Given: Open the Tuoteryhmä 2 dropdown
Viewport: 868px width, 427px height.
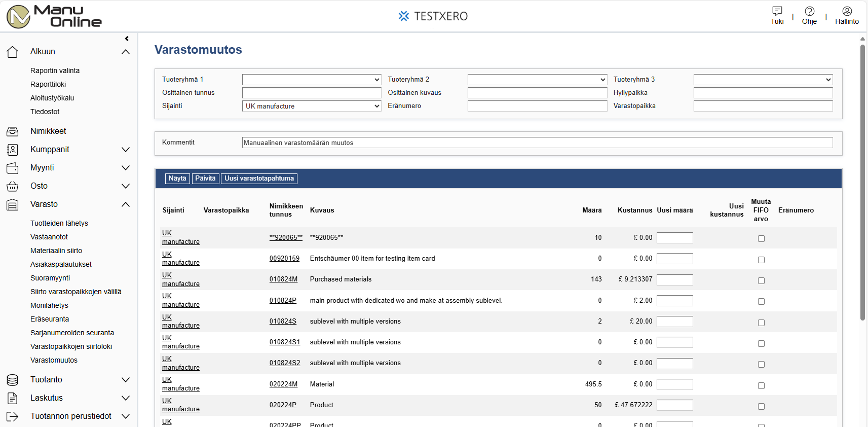Looking at the screenshot, I should (537, 80).
